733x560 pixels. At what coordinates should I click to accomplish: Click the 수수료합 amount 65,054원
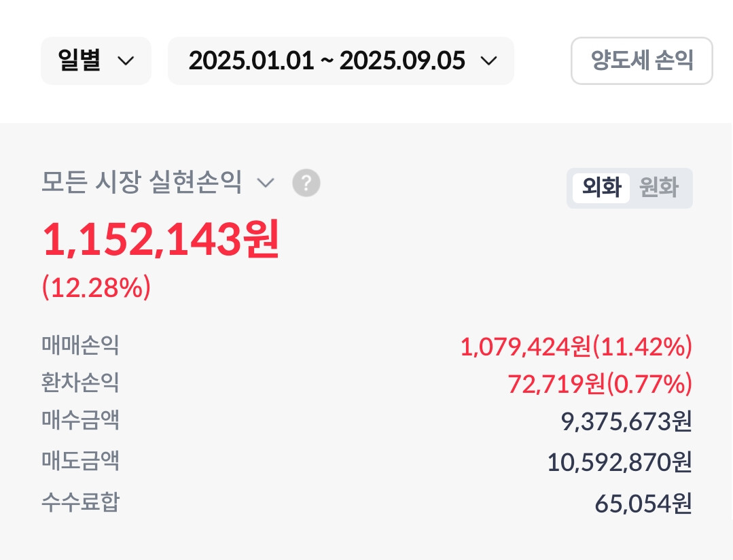click(x=643, y=504)
